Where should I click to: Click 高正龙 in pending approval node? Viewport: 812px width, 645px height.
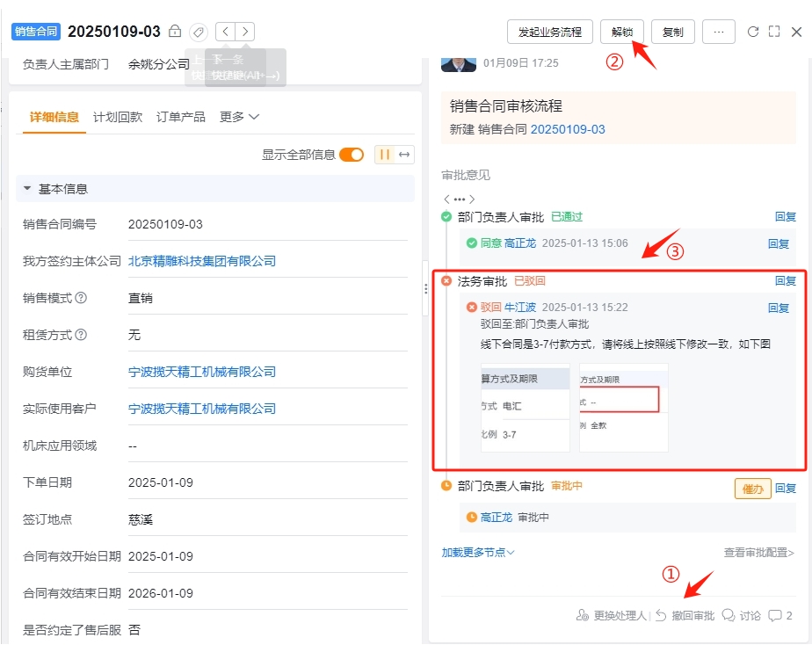(497, 517)
